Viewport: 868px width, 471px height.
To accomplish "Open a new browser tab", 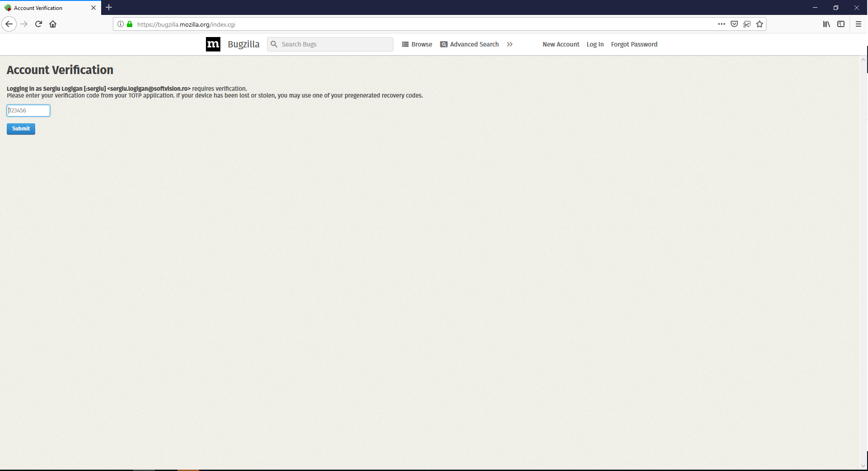I will tap(109, 8).
